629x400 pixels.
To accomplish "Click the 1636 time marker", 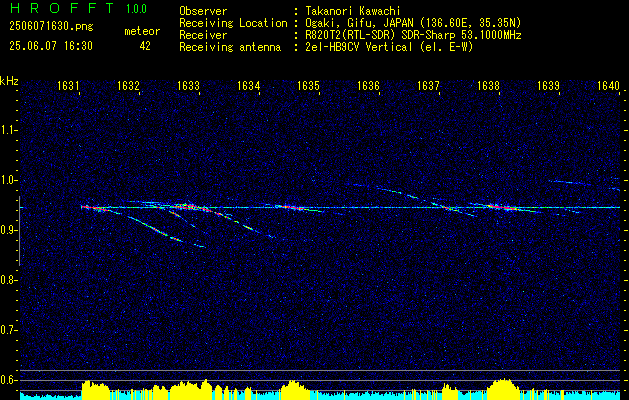I will [368, 85].
